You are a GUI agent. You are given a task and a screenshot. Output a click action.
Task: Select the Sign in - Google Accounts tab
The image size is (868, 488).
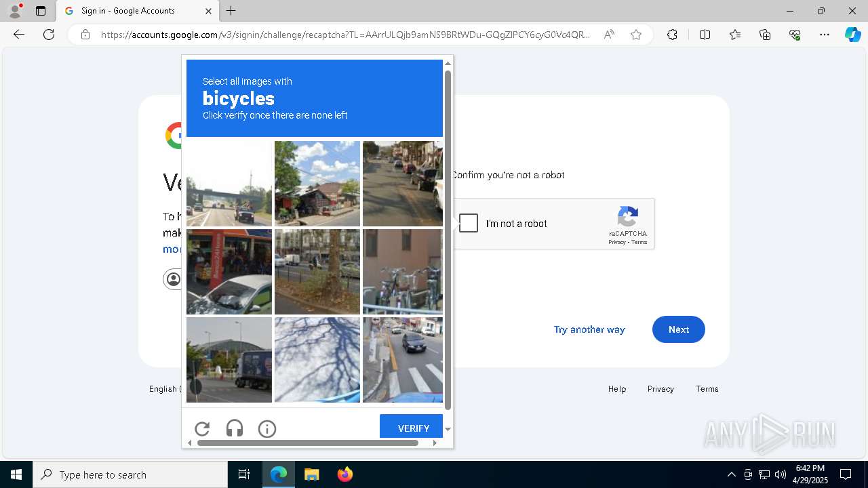(137, 11)
